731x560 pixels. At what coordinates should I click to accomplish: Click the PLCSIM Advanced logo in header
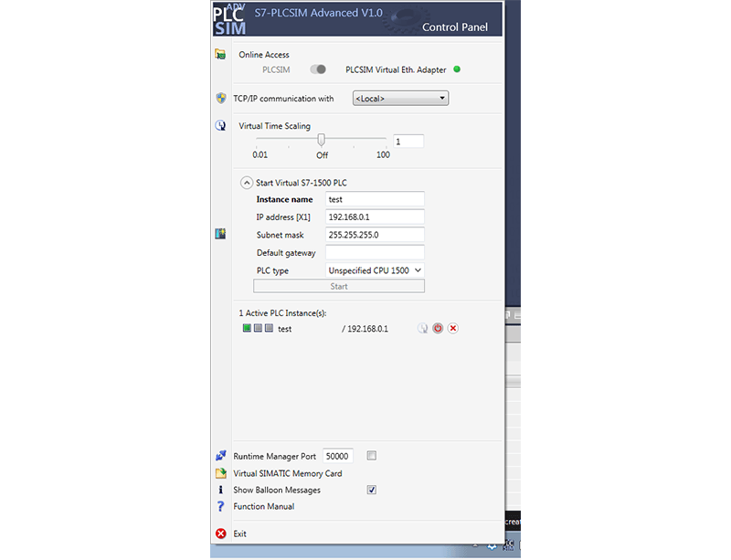[229, 19]
